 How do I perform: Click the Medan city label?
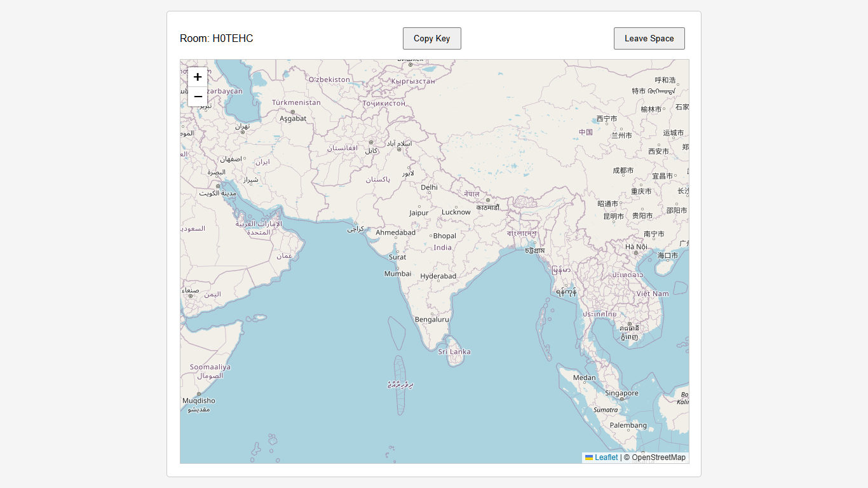point(585,377)
